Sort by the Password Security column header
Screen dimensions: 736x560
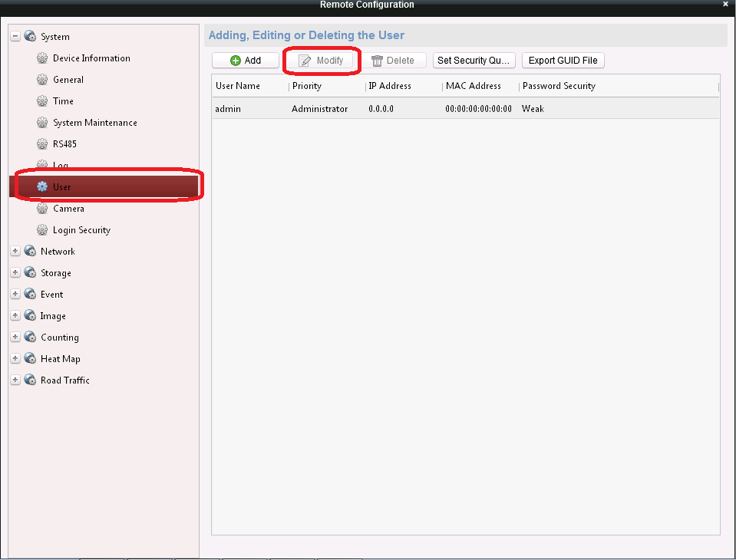coord(559,86)
